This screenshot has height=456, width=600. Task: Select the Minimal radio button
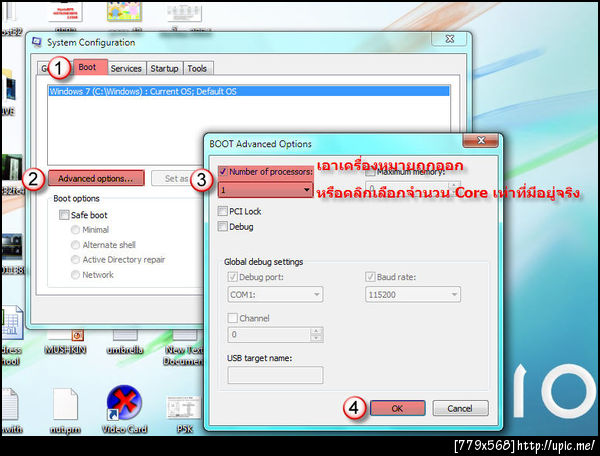pos(75,230)
